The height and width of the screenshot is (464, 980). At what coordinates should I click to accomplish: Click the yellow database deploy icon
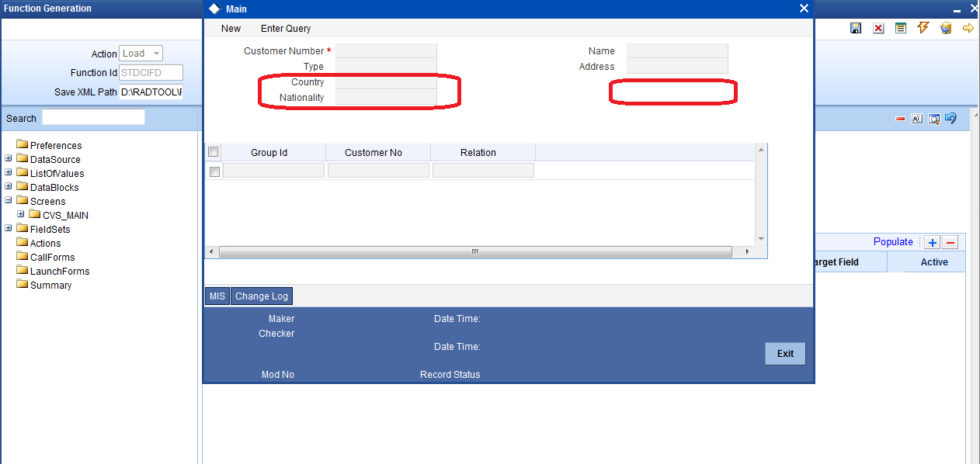[x=946, y=28]
